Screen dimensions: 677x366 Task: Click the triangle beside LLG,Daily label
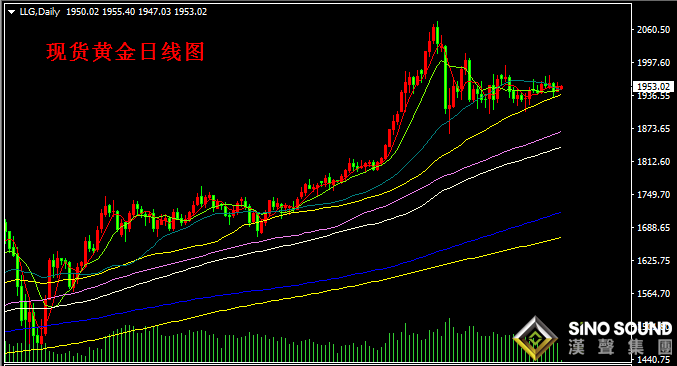coord(12,12)
